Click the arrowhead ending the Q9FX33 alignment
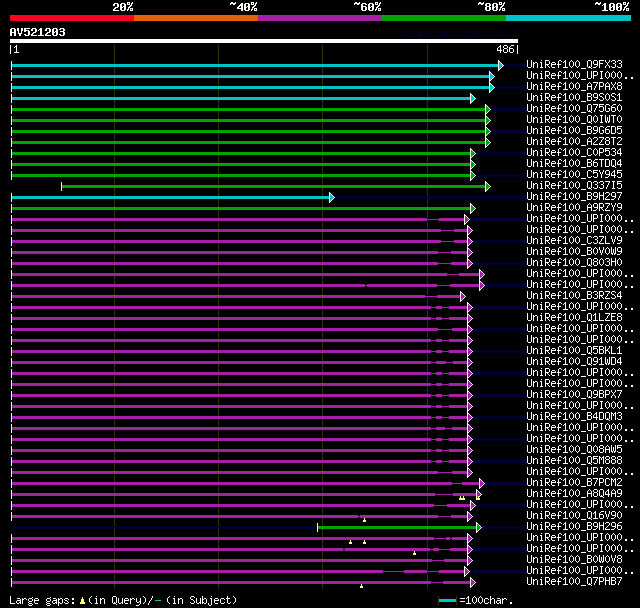Image resolution: width=640 pixels, height=608 pixels. pyautogui.click(x=501, y=65)
